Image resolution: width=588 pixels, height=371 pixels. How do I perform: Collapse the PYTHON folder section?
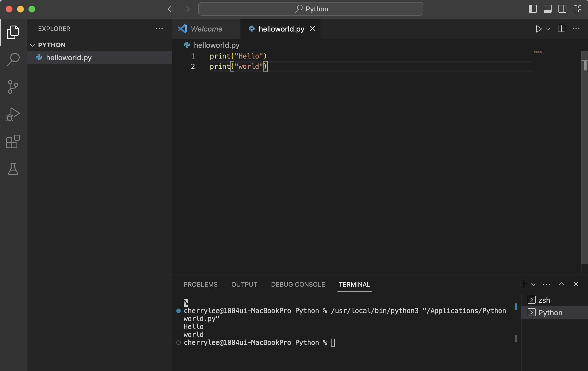click(32, 45)
